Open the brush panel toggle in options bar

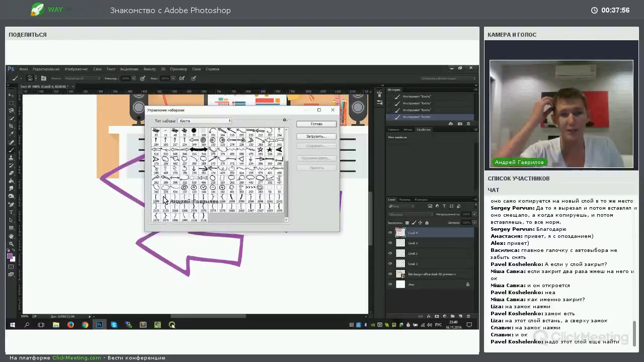coord(44,78)
